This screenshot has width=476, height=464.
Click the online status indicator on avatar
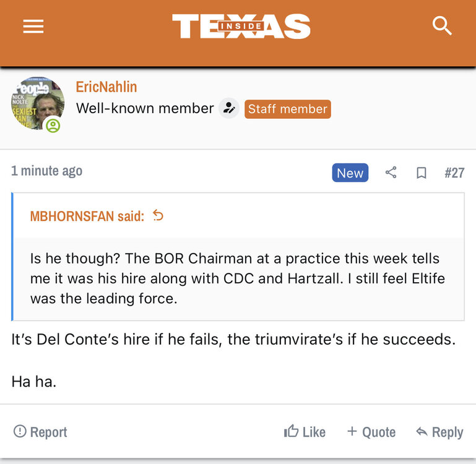pyautogui.click(x=53, y=126)
